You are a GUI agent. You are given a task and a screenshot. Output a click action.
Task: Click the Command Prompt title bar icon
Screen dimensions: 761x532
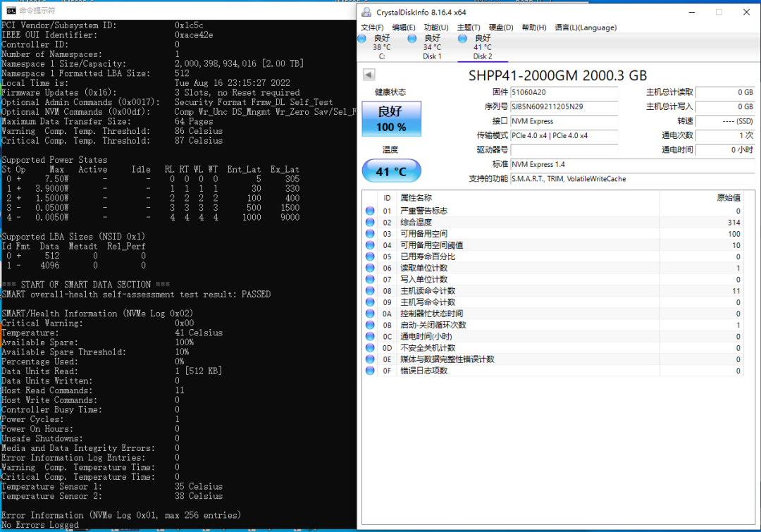tap(11, 10)
